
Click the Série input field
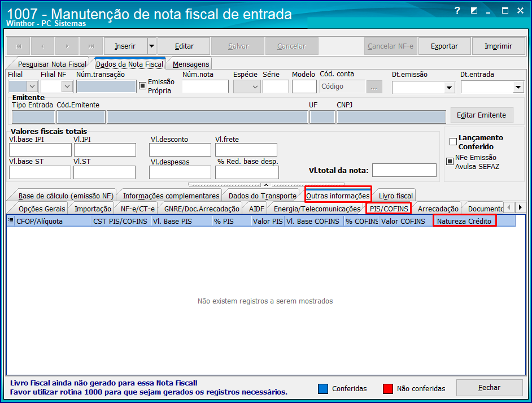coord(276,86)
